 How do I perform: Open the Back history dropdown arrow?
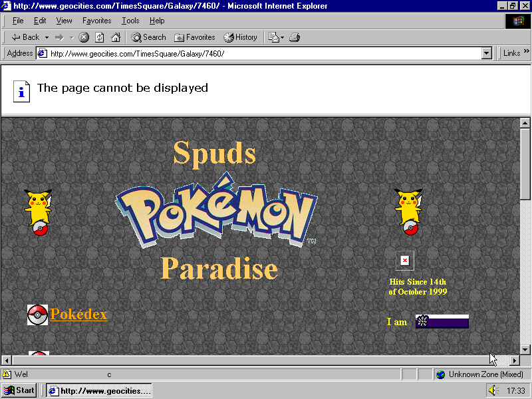[47, 37]
